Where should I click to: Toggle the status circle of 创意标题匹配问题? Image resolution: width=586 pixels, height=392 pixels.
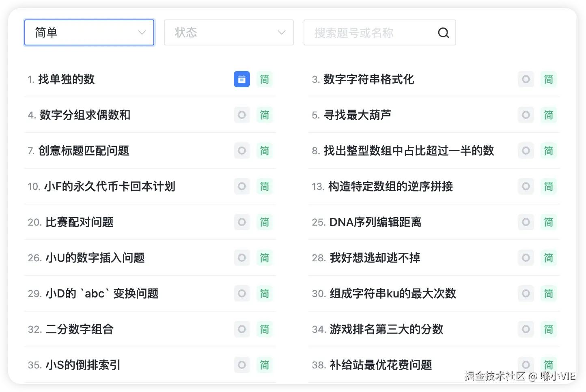point(241,151)
